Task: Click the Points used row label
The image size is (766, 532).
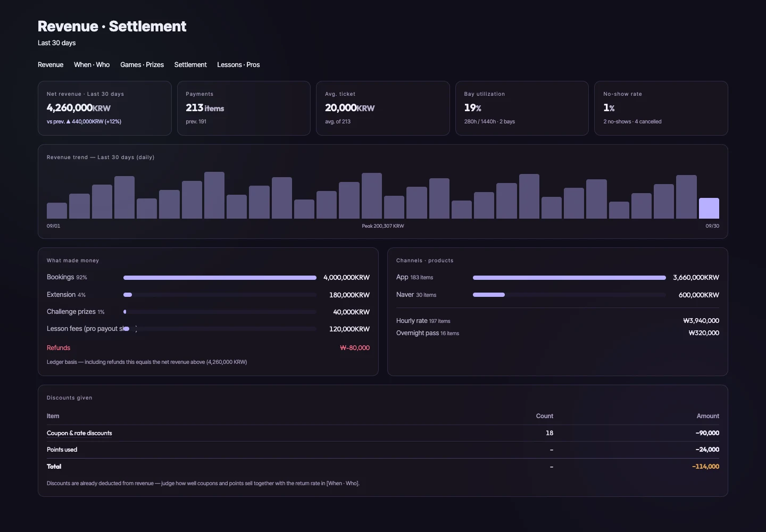Action: 62,450
